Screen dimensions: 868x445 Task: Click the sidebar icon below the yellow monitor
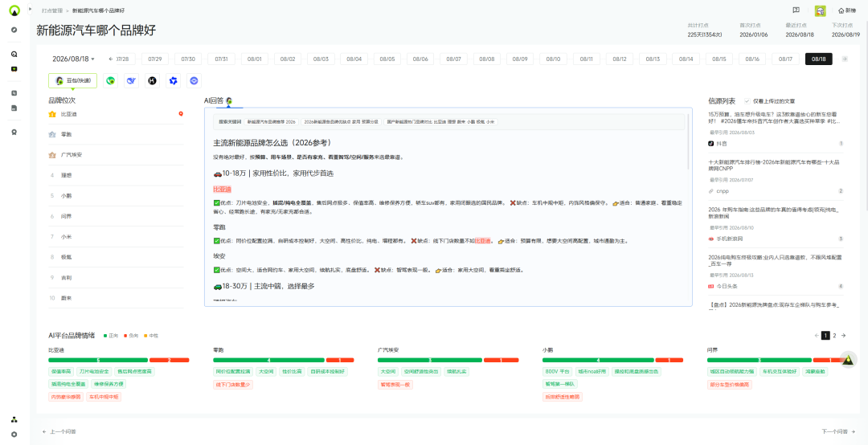[x=14, y=93]
